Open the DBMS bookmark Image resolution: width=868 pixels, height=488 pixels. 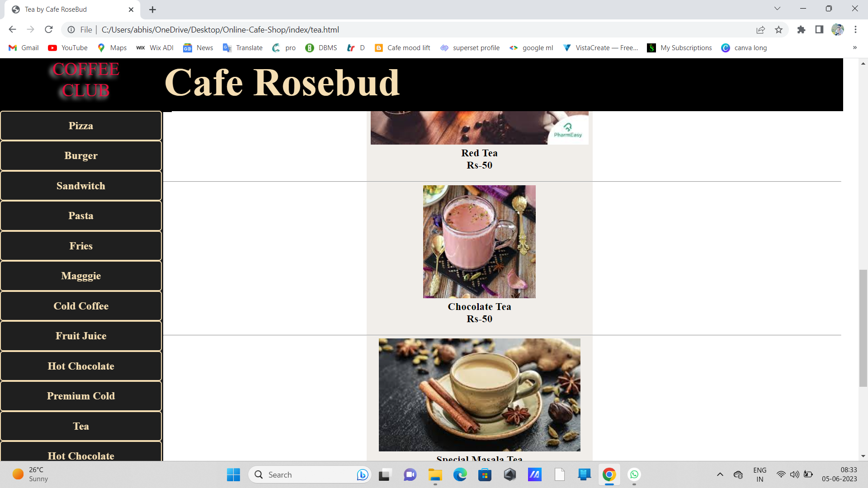pos(321,47)
